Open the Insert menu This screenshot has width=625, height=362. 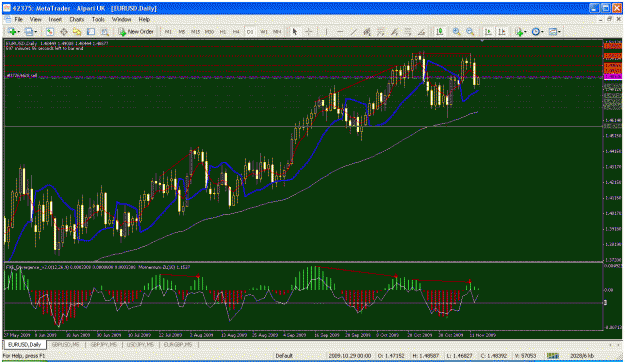point(55,19)
